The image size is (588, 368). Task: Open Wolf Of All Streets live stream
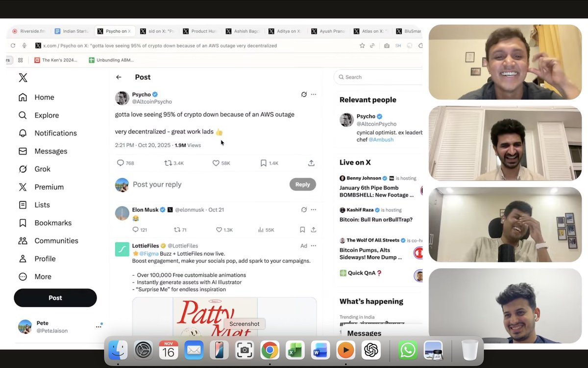tap(371, 254)
